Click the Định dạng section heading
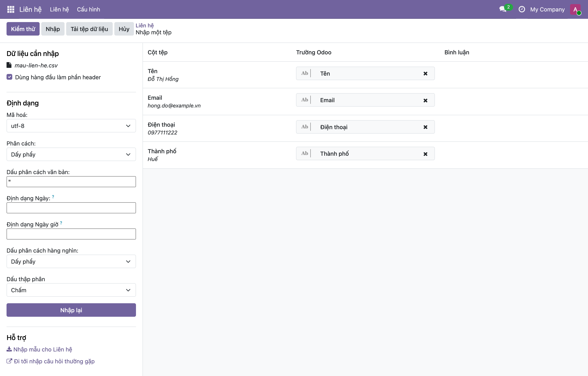The width and height of the screenshot is (588, 376). 22,103
